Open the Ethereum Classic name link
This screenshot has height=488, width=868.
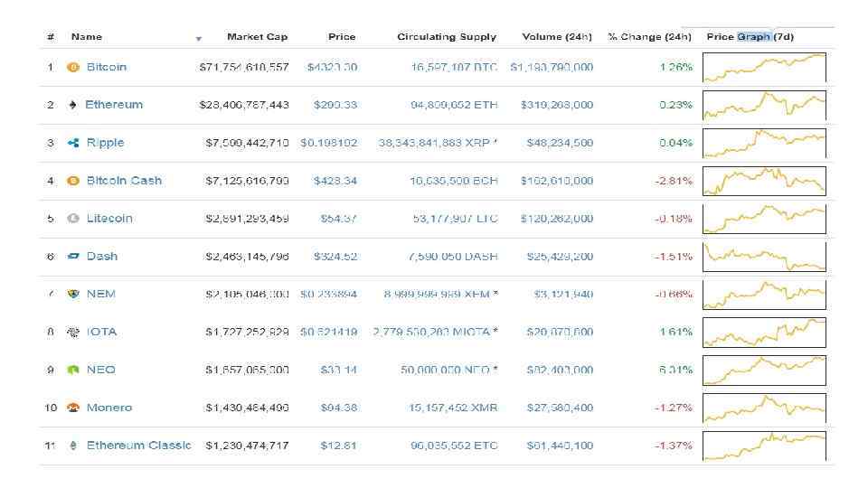click(138, 446)
